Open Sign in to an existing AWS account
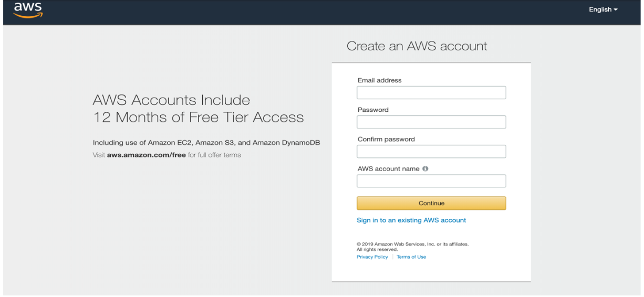Image resolution: width=644 pixels, height=297 pixels. point(411,220)
